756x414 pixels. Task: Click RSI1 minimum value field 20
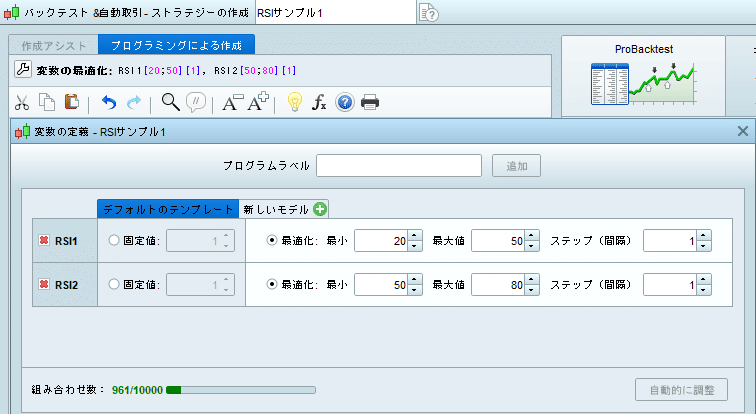381,240
